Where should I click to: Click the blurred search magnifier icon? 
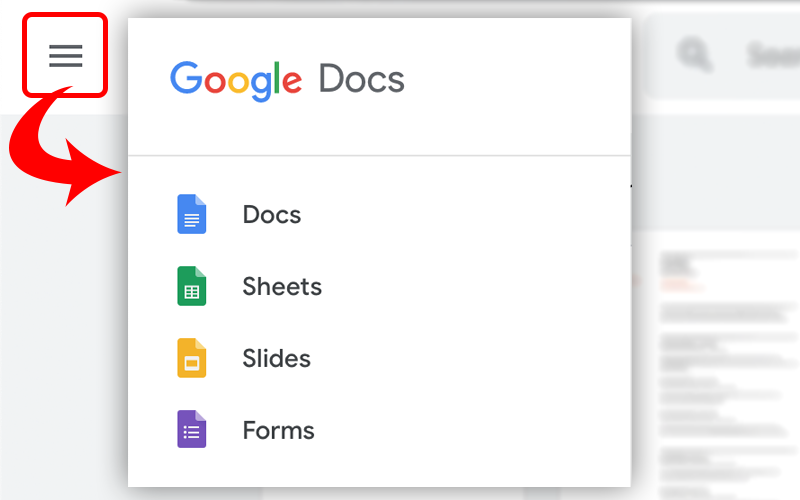(x=694, y=54)
